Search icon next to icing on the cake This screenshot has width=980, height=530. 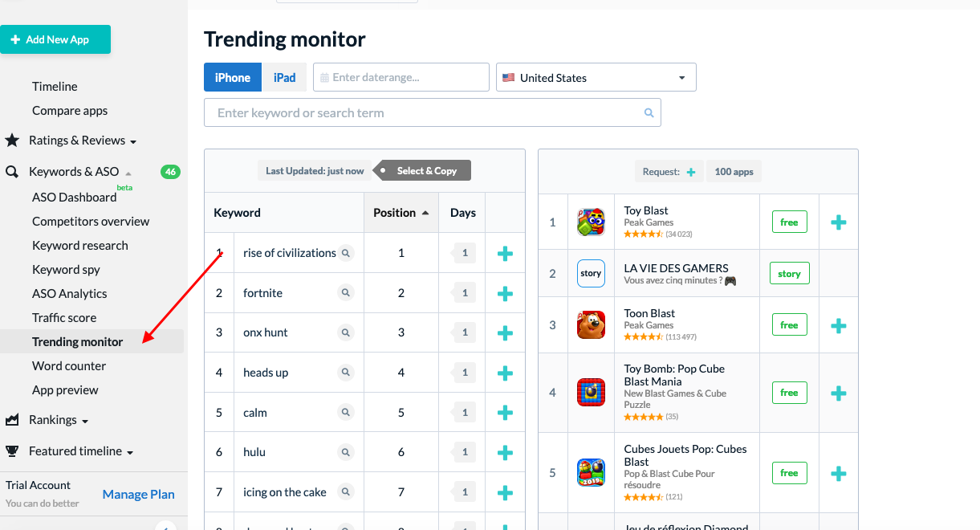(346, 492)
